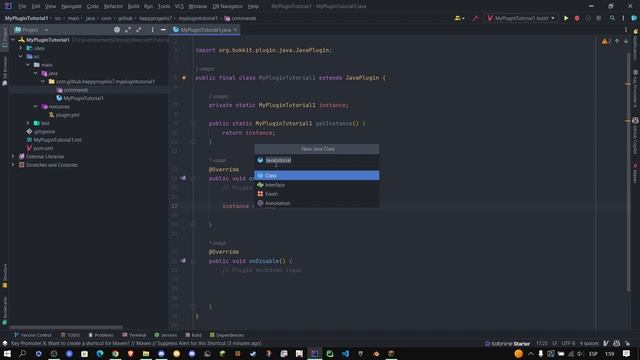Screen dimensions: 640x360
Task: Open Chrome from the taskbar
Action: pos(115,353)
